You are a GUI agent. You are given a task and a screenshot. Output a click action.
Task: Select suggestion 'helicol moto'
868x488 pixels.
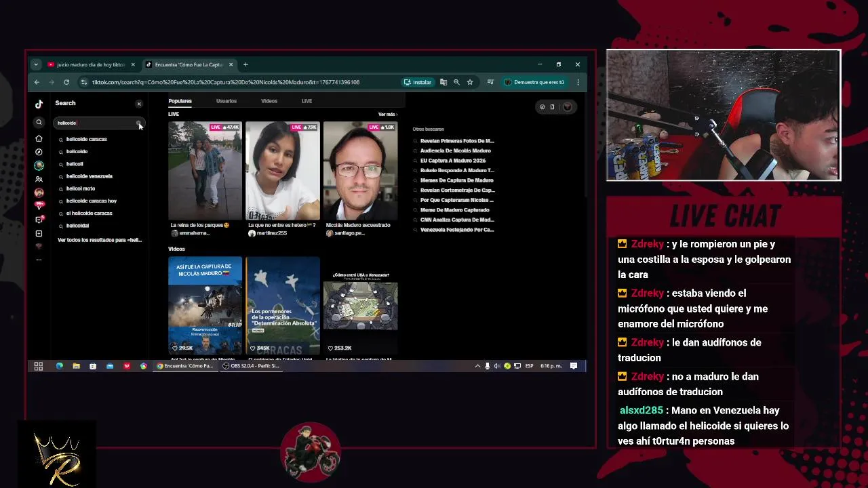coord(81,188)
